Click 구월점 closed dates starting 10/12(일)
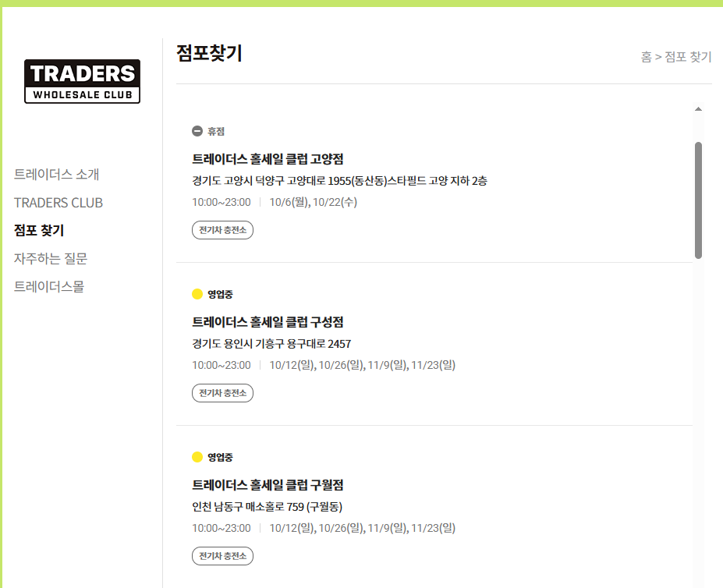Image resolution: width=723 pixels, height=588 pixels. click(x=363, y=528)
